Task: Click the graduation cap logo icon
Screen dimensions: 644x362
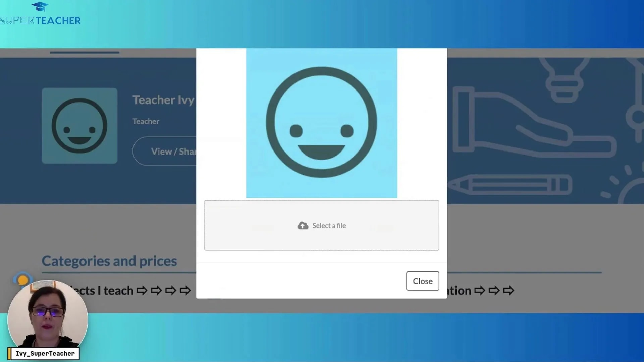Action: (40, 7)
